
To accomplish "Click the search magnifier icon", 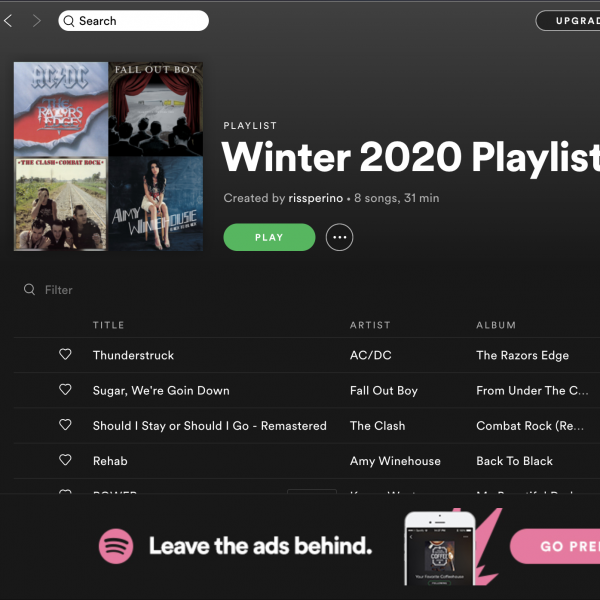I will pos(69,21).
